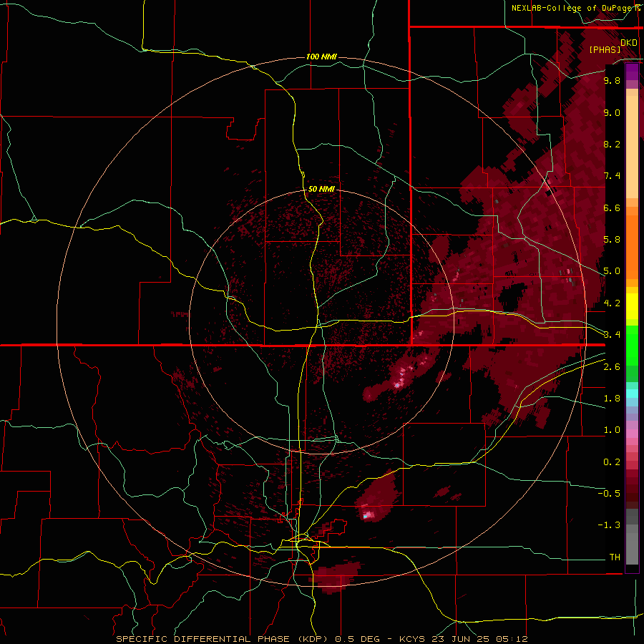Click the 9.8 value on the color scale
644x644 pixels.
(612, 80)
